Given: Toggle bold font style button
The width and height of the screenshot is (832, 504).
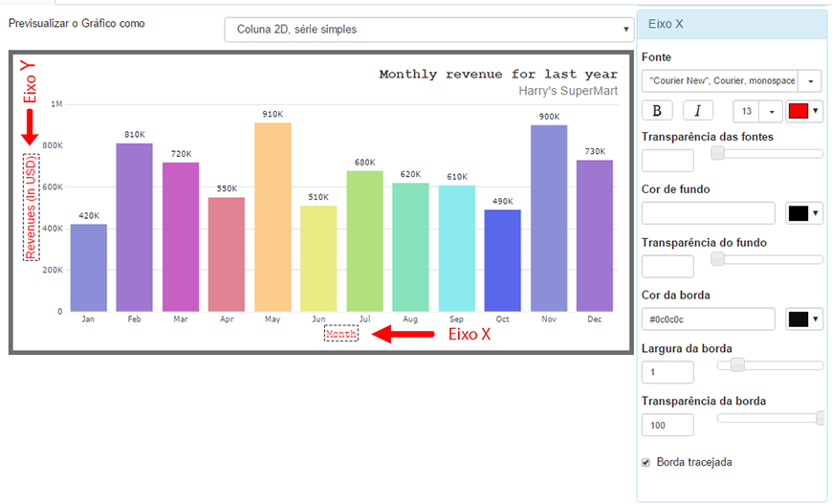Looking at the screenshot, I should [x=657, y=110].
